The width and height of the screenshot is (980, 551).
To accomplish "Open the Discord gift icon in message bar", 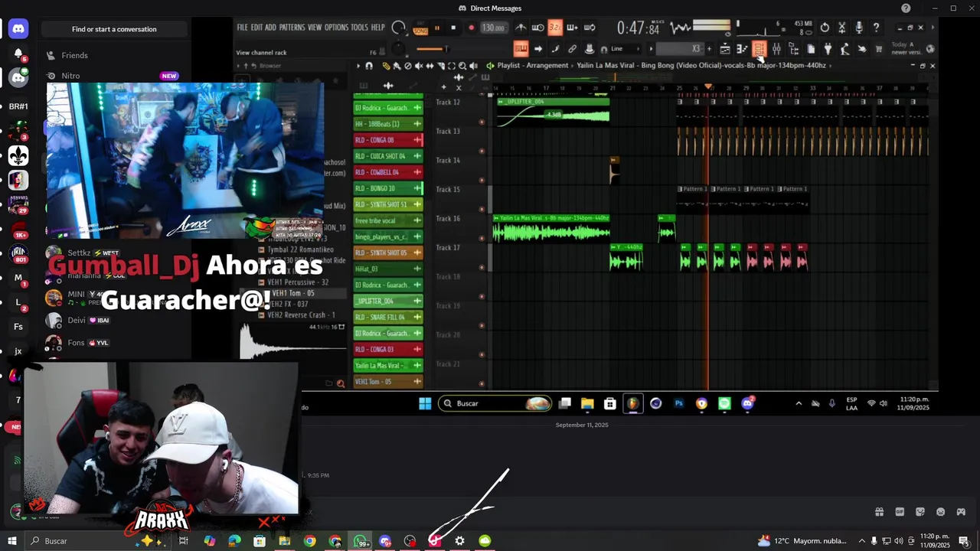I will pos(879,512).
